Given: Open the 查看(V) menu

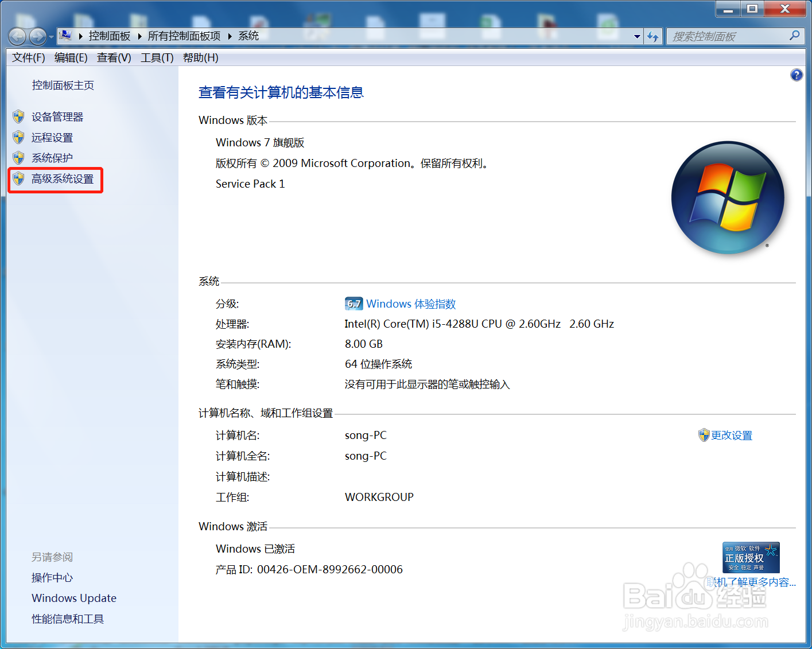Looking at the screenshot, I should point(114,58).
